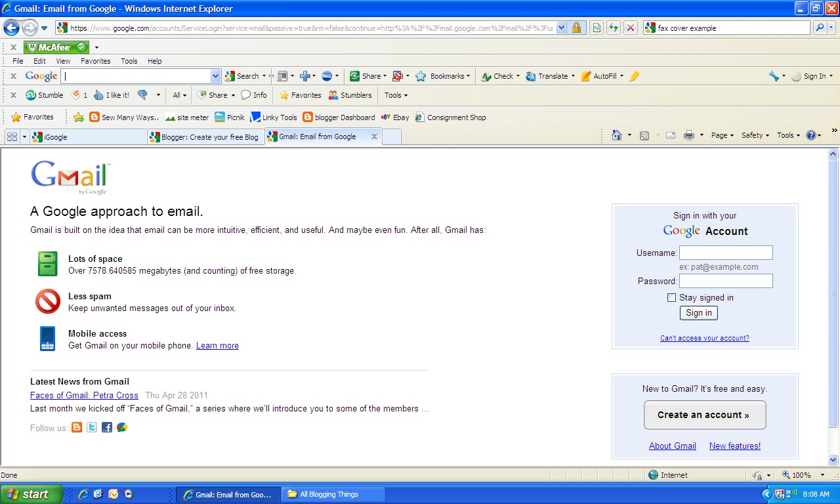Check the 'Stay signed in' checkbox
Image resolution: width=840 pixels, height=504 pixels.
coord(671,297)
